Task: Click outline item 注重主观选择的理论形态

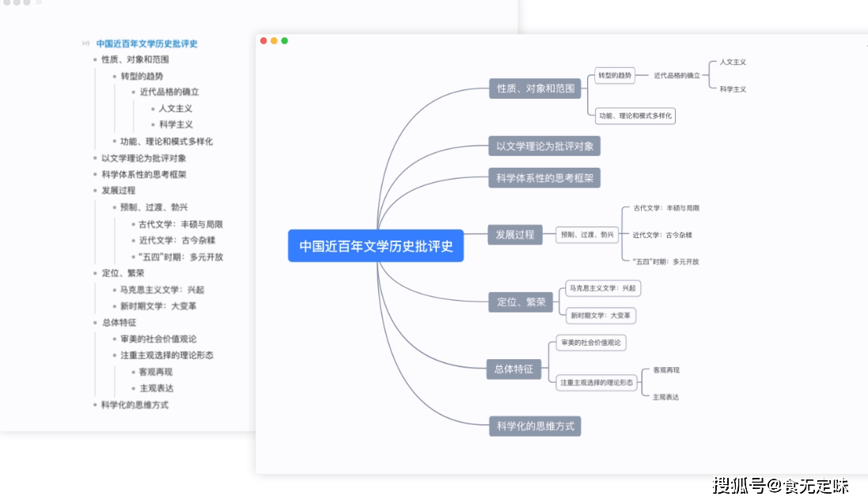Action: pos(167,355)
